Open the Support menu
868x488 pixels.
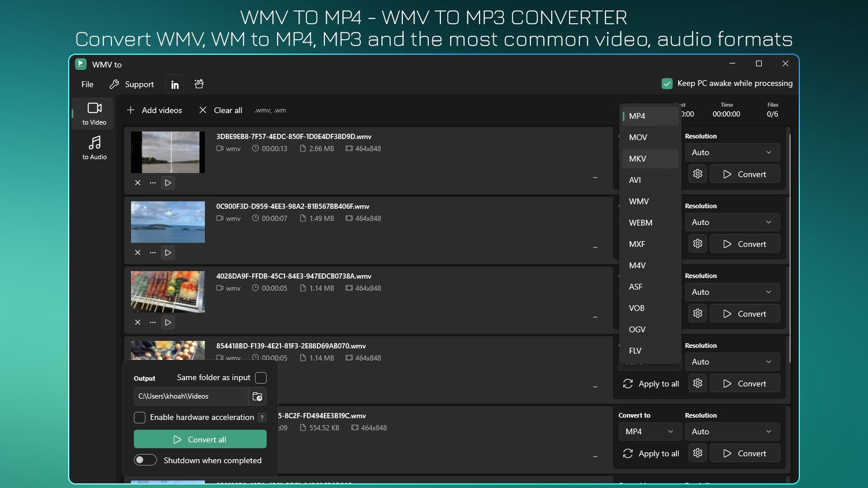(132, 84)
